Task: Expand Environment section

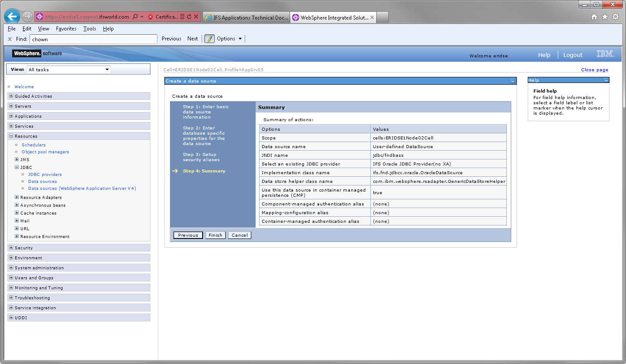Action: (x=11, y=258)
